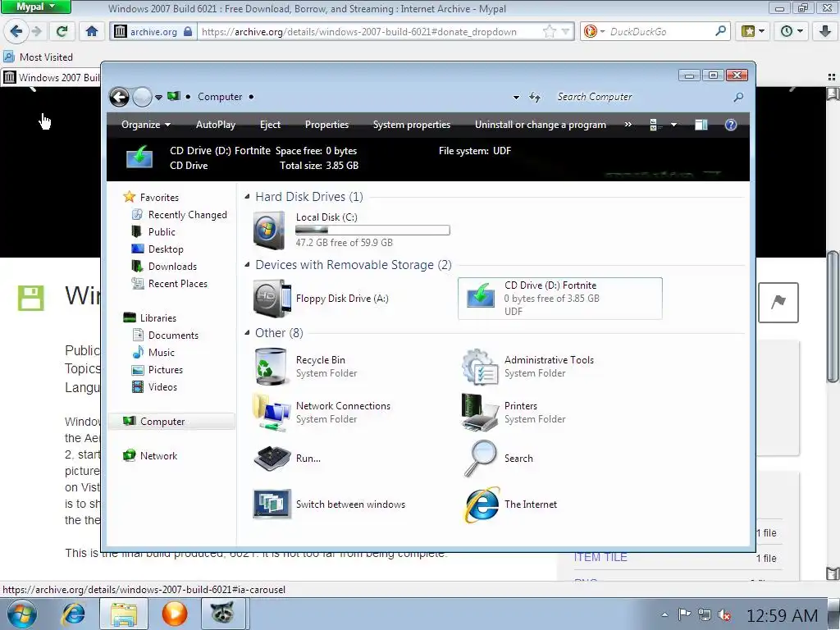Open System properties from the command bar

pos(412,125)
